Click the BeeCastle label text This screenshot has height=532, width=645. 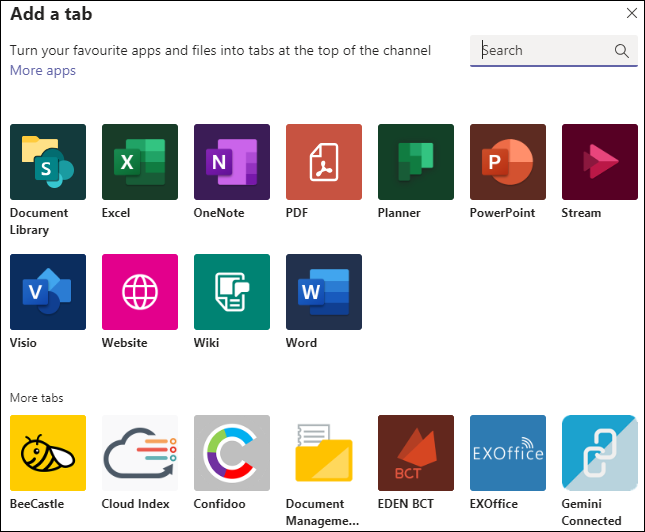pyautogui.click(x=37, y=504)
